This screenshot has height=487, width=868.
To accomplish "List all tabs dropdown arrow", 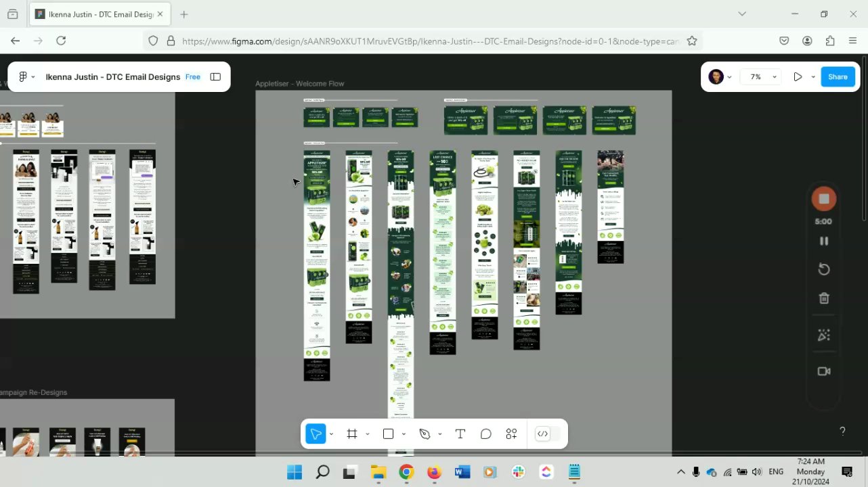I will coord(742,14).
